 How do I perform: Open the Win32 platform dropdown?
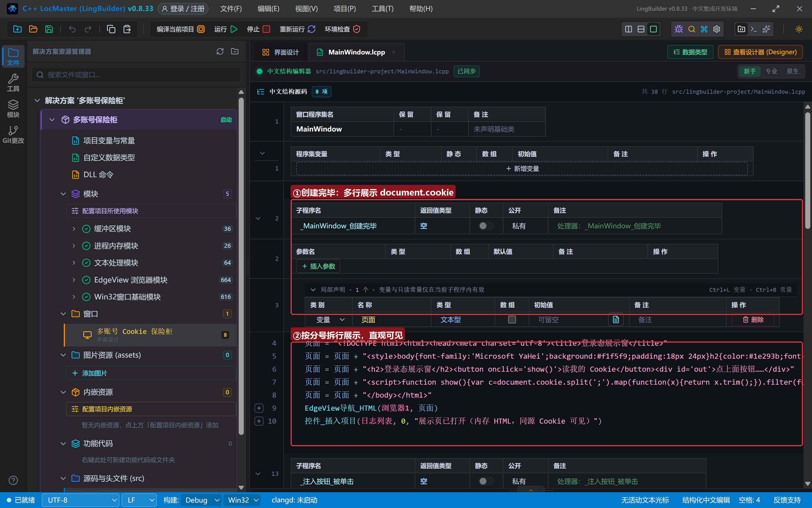point(243,500)
